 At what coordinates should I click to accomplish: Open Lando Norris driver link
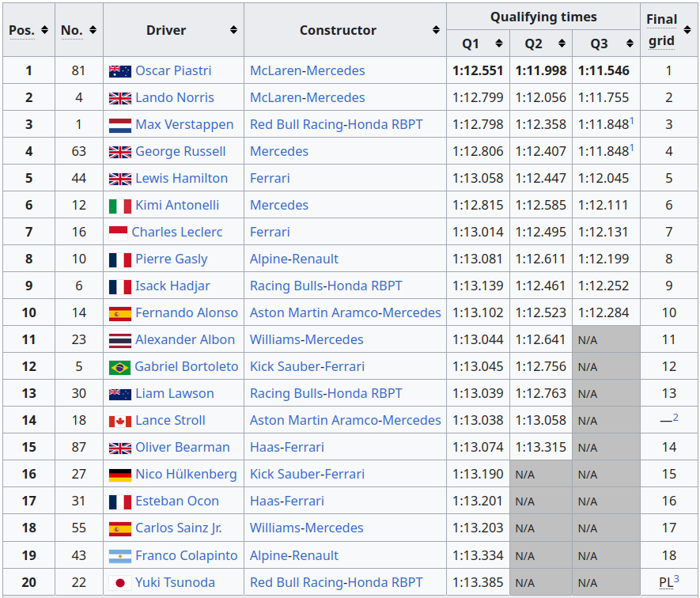coord(175,97)
